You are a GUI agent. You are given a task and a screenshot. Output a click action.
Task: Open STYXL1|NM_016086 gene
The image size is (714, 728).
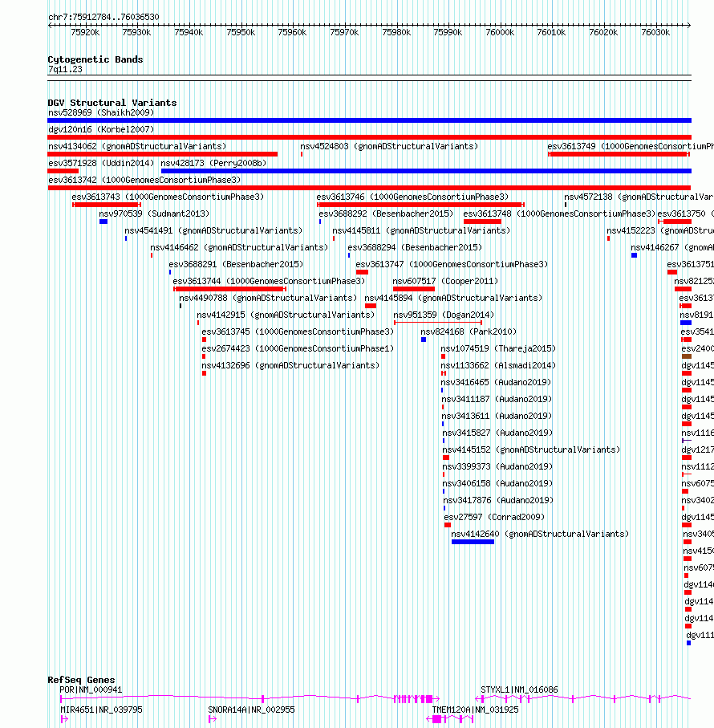point(519,690)
